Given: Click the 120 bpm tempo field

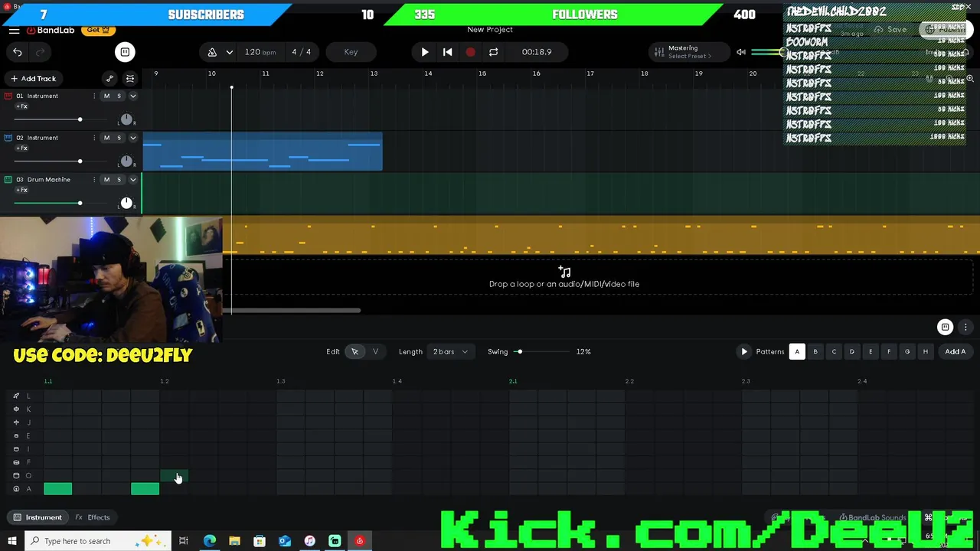Looking at the screenshot, I should coord(260,52).
